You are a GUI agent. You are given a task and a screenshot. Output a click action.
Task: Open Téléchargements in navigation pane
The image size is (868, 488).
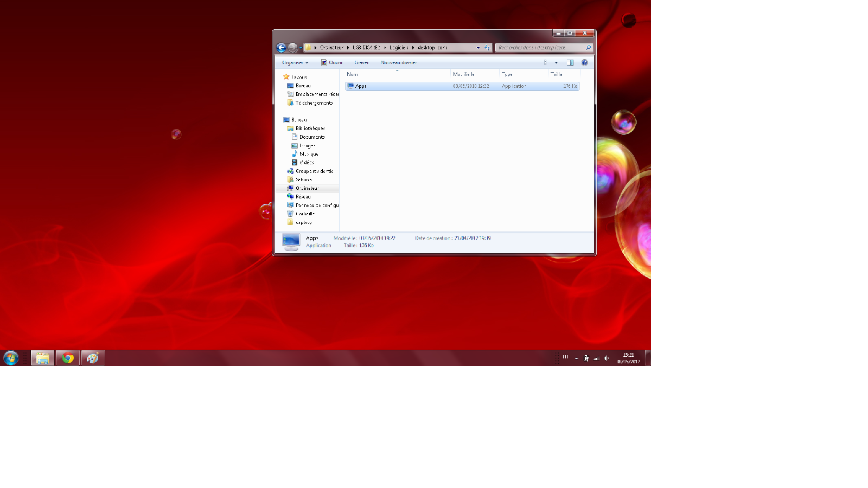coord(310,103)
